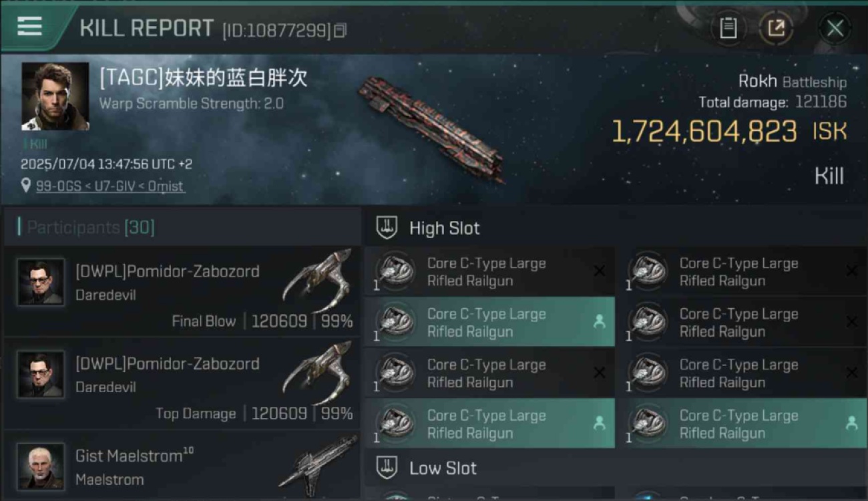Click the clipboard icon in the header
Screen dimensions: 868x501
(x=728, y=28)
